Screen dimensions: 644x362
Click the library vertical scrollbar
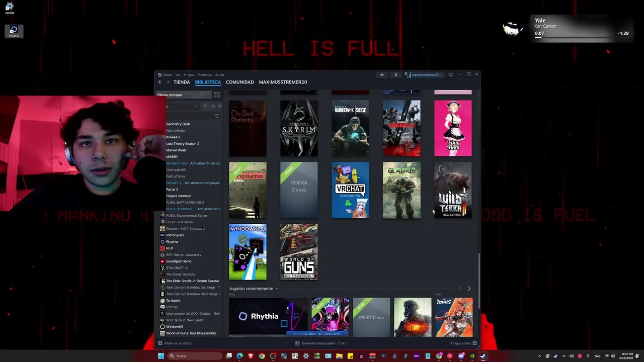pos(479,281)
